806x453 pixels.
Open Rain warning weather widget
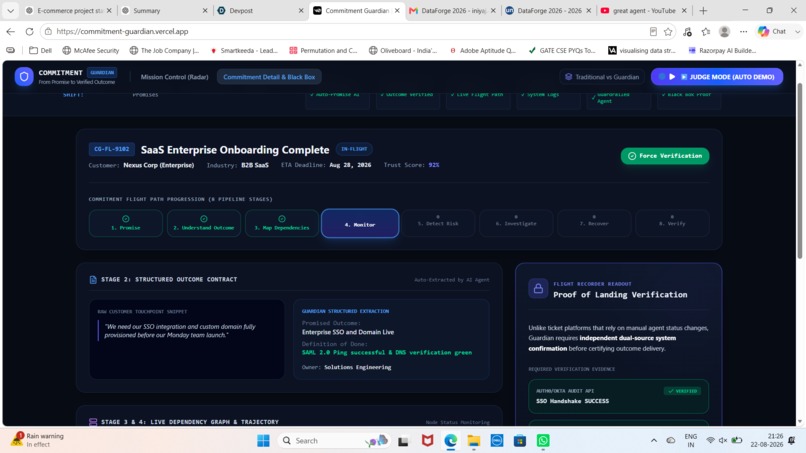(39, 440)
